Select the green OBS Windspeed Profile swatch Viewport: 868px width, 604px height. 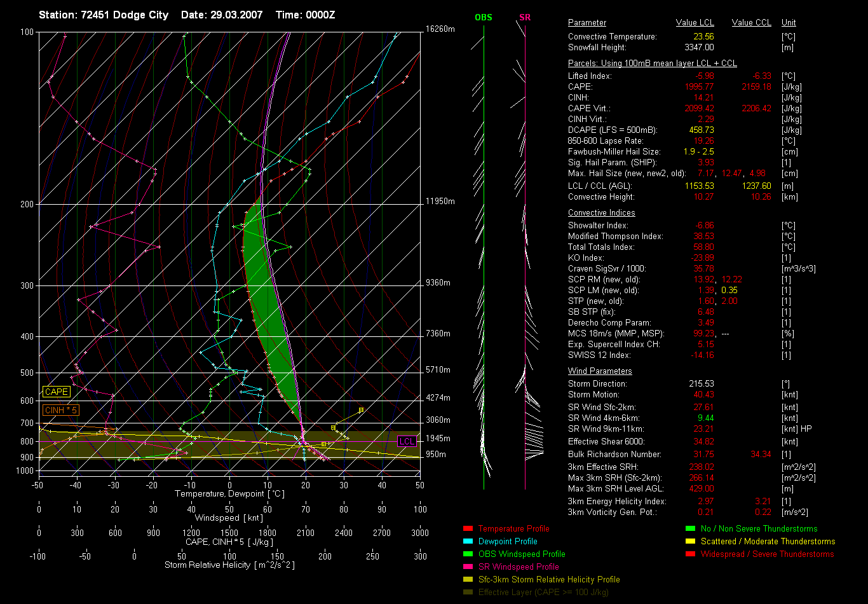pos(468,554)
